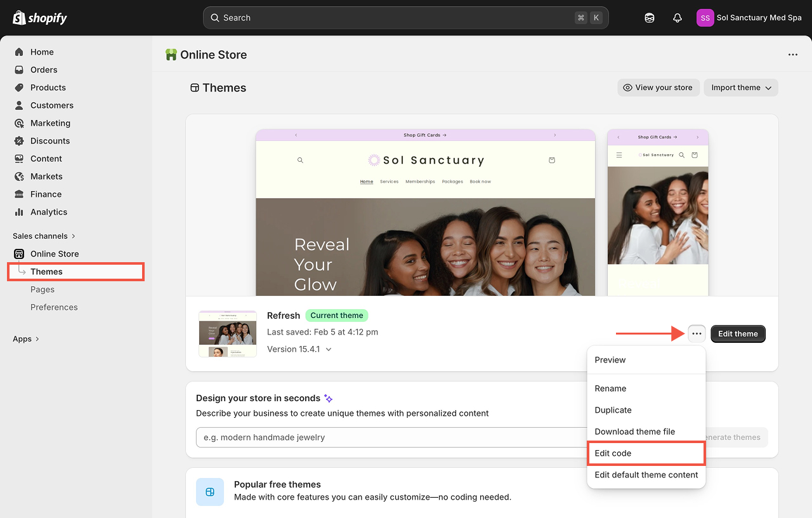Click Services in the theme preview navigation
The width and height of the screenshot is (812, 518).
(390, 182)
